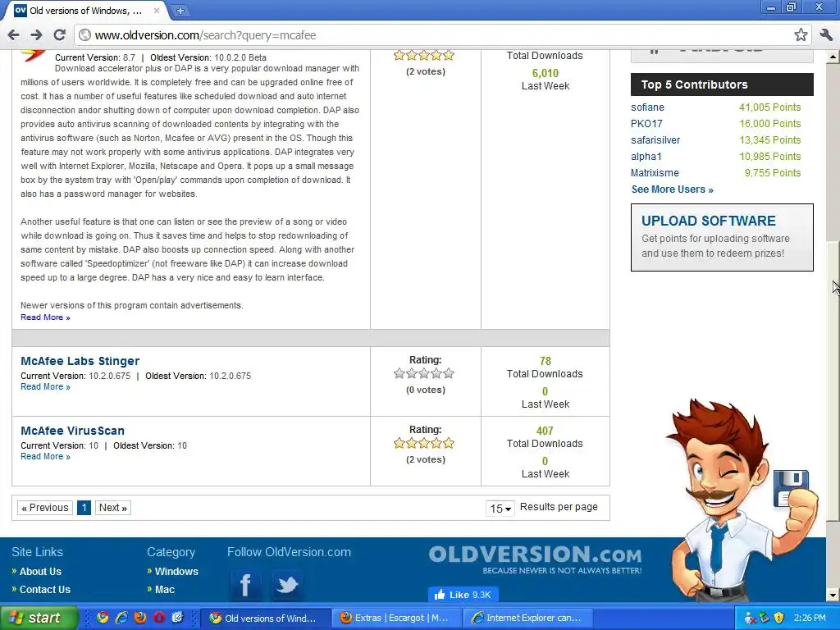The width and height of the screenshot is (840, 630).
Task: Click the Top 5 Contributors header
Action: click(x=722, y=84)
